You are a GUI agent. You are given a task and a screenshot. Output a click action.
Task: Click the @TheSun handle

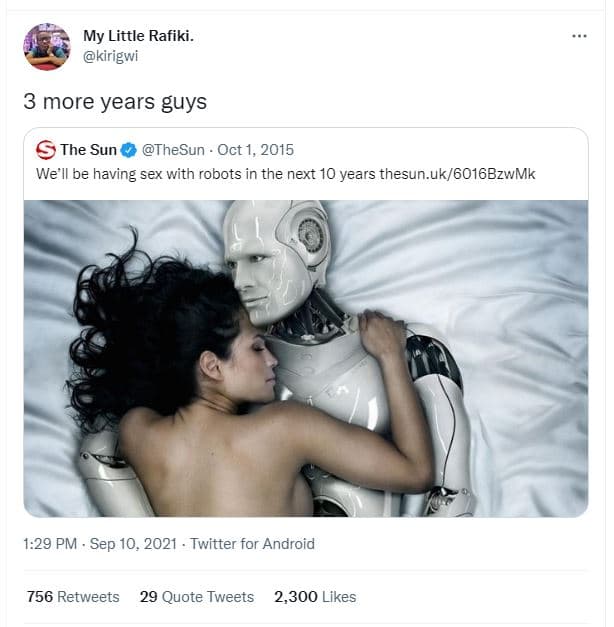pos(174,151)
